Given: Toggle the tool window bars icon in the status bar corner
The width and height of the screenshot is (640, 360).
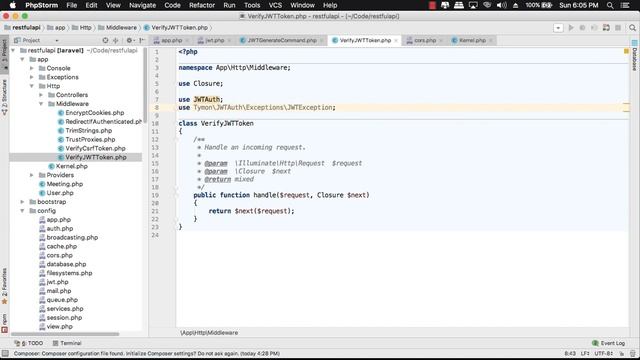Looking at the screenshot, I should (5, 353).
